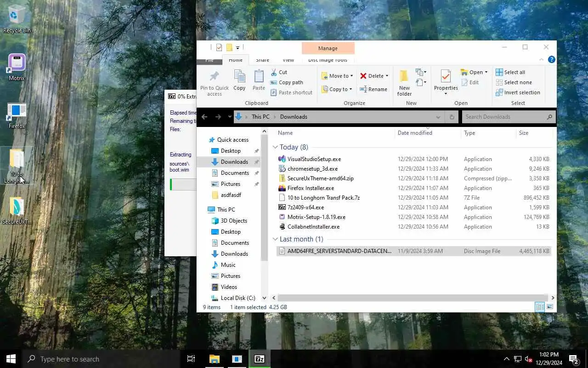Screen dimensions: 588x368
Task: Click Edit in Open group
Action: click(470, 82)
